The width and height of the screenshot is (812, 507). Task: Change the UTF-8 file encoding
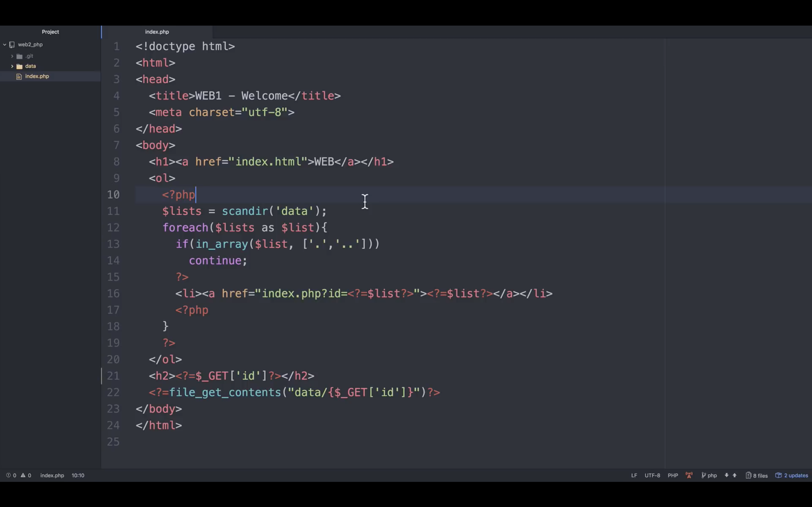652,475
